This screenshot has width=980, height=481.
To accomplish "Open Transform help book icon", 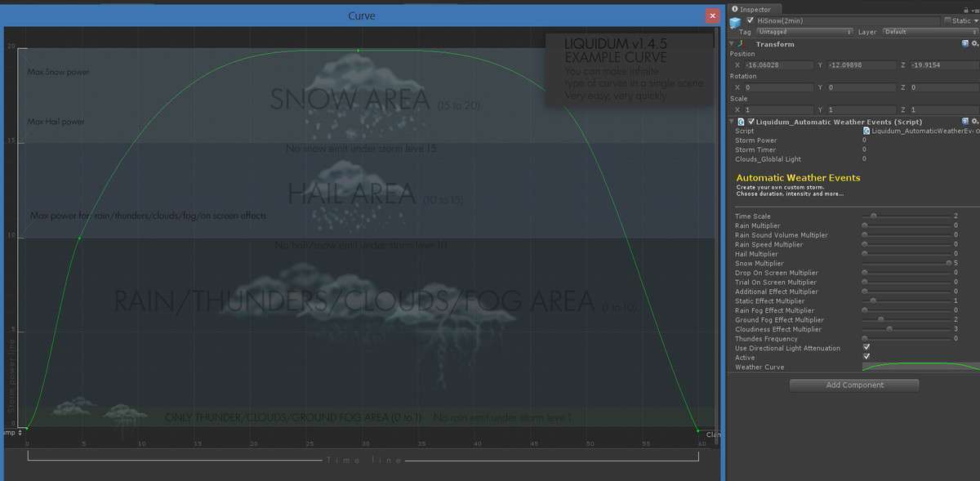I will pyautogui.click(x=965, y=44).
